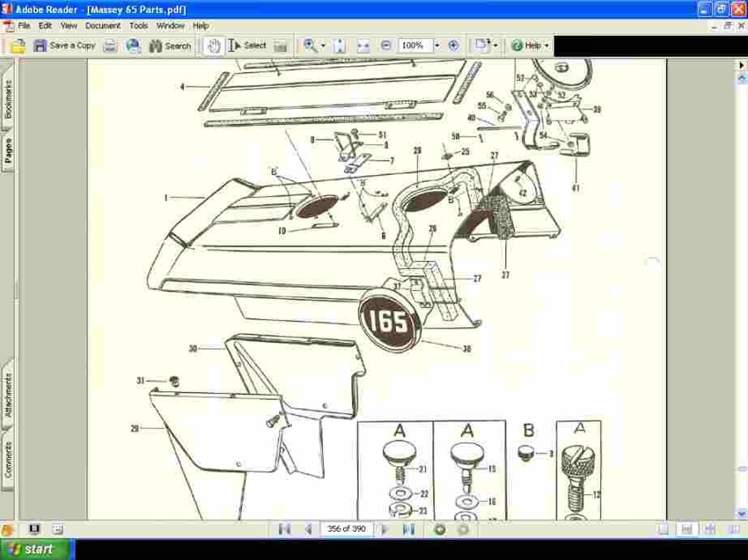
Task: Click the Save a Copy button
Action: pos(64,46)
